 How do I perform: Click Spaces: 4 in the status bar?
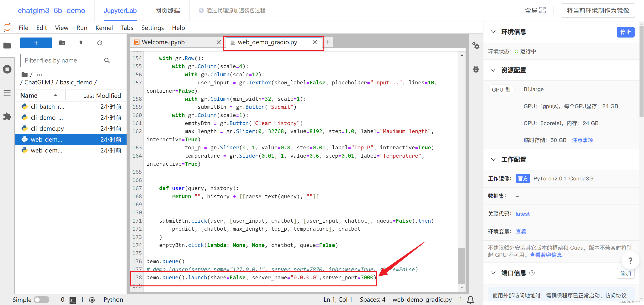click(x=372, y=299)
